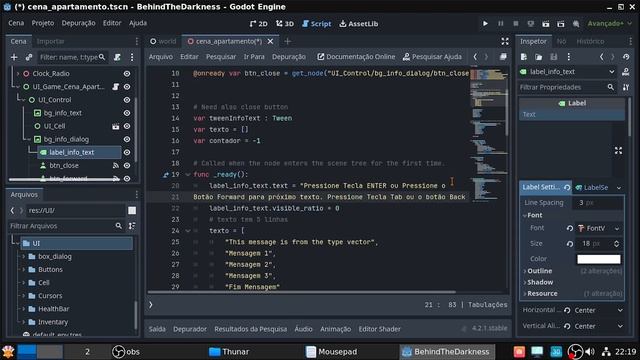Screen dimensions: 640x360
Task: Go to previous script in history
Action: [475, 57]
